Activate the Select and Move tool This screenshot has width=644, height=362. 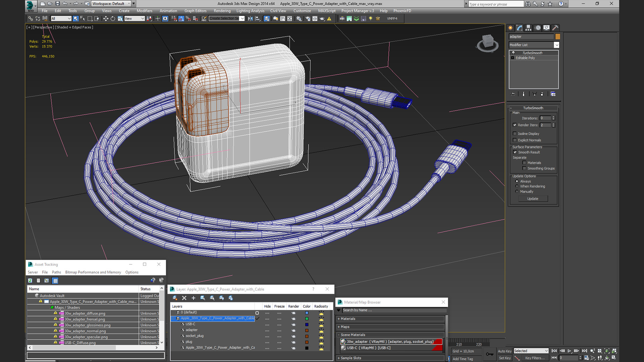point(106,18)
